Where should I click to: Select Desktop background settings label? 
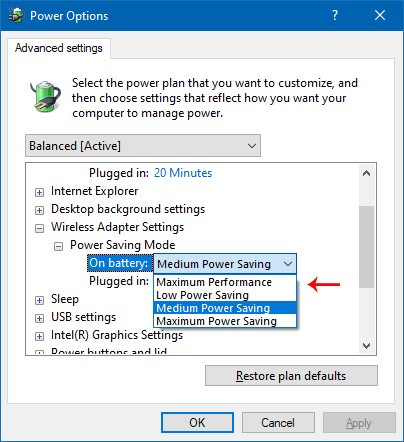(x=128, y=209)
